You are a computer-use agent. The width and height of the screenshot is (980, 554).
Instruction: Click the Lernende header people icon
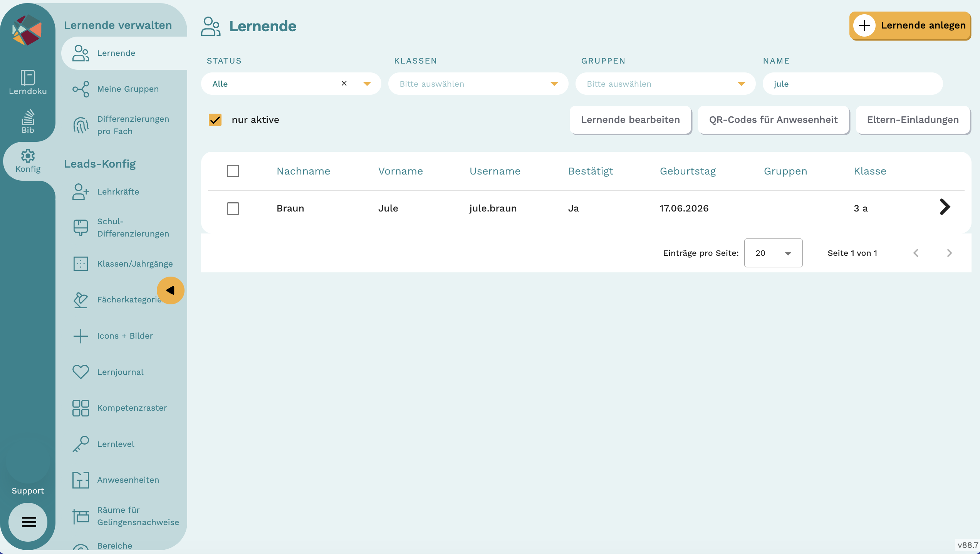[211, 26]
